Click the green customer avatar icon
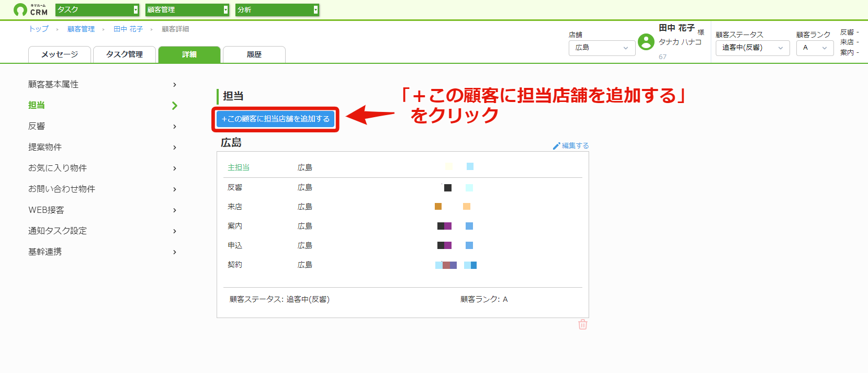Image resolution: width=868 pixels, height=373 pixels. click(646, 42)
